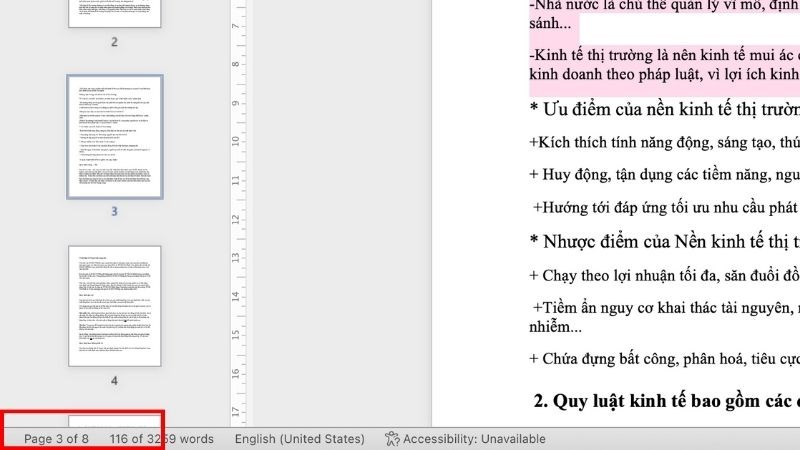Click the Page 3 of 8 status indicator
Screen dimensions: 800x450
point(56,439)
